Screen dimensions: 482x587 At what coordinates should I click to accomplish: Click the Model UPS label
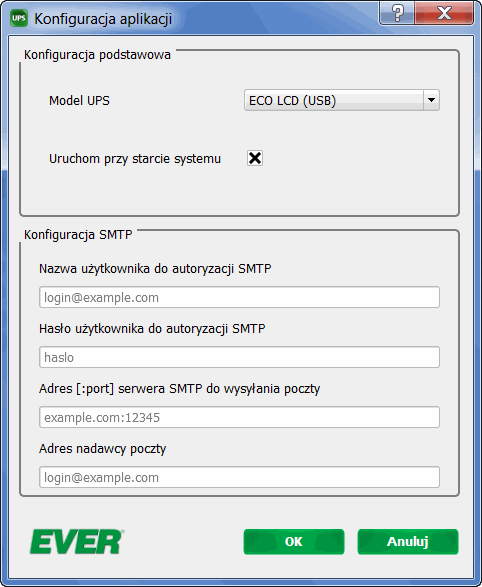tap(79, 101)
